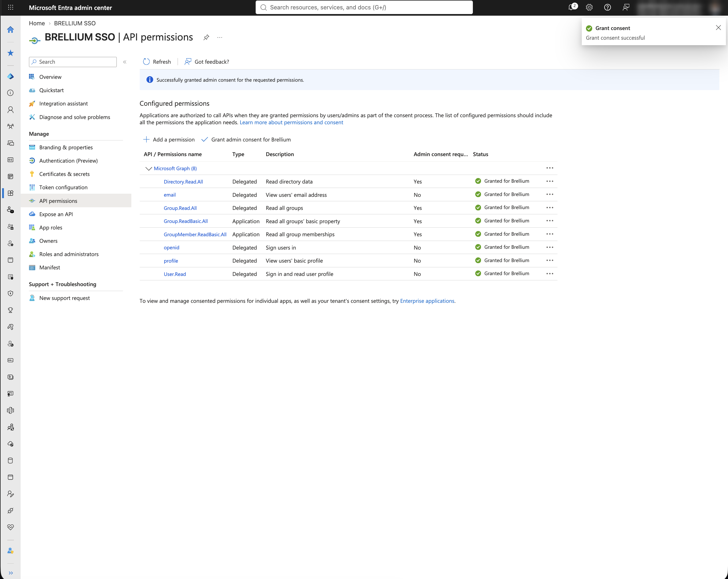
Task: Open the Users icon in left rail
Action: (10, 110)
